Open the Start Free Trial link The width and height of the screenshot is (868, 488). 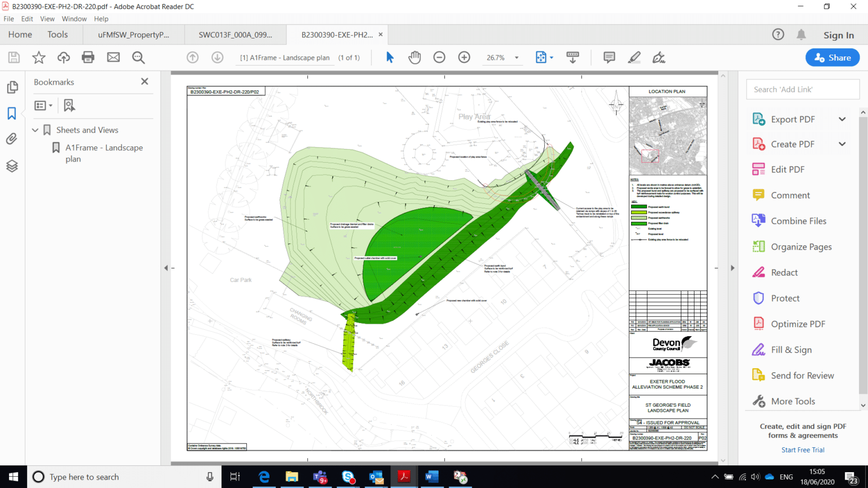click(802, 450)
